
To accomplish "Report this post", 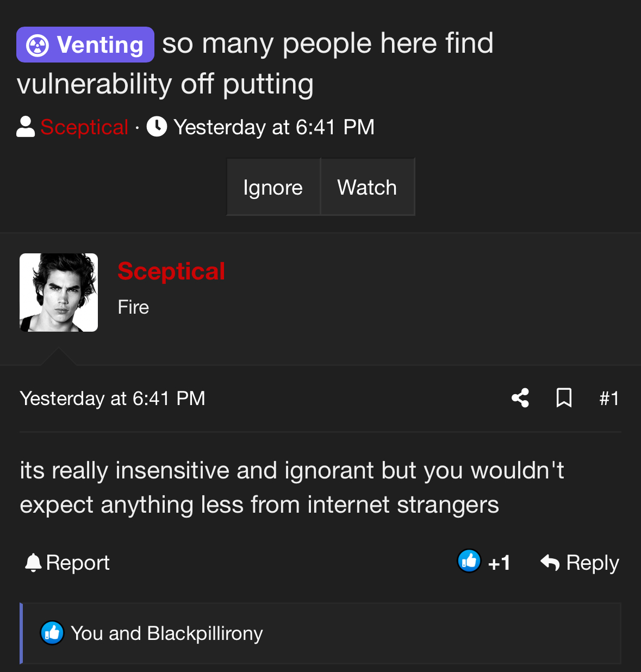I will (x=67, y=563).
